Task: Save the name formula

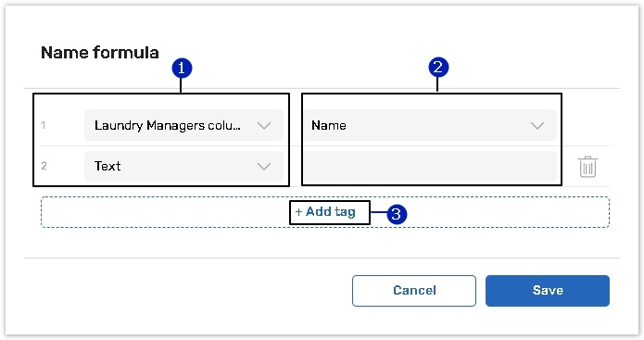Action: point(548,291)
